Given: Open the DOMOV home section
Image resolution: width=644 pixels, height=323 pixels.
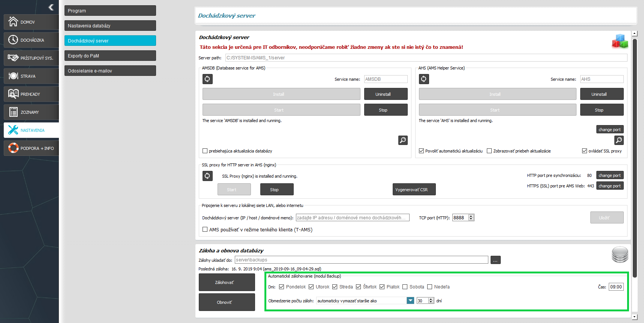Looking at the screenshot, I should click(x=31, y=22).
